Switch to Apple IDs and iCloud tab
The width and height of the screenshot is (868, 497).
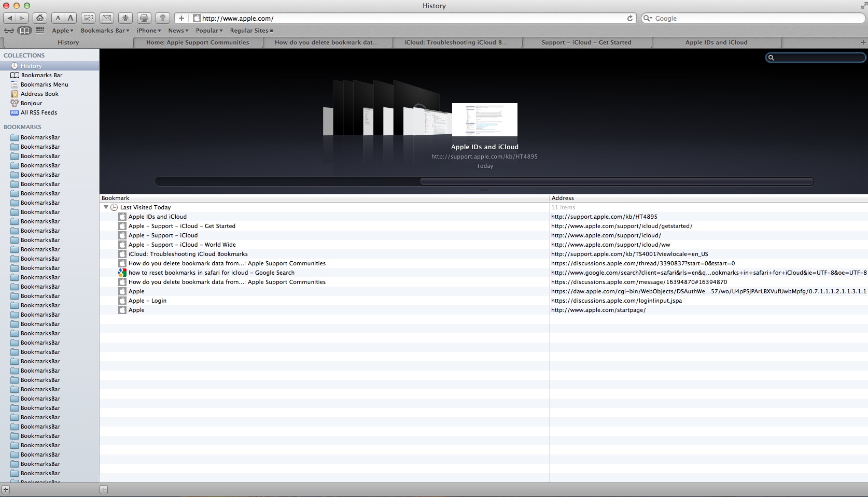pos(716,42)
